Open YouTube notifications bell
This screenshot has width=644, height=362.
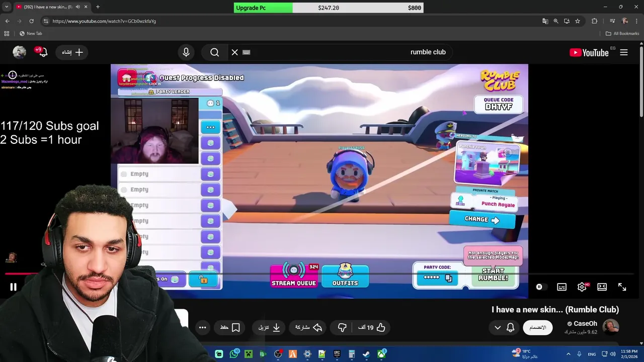coord(42,52)
